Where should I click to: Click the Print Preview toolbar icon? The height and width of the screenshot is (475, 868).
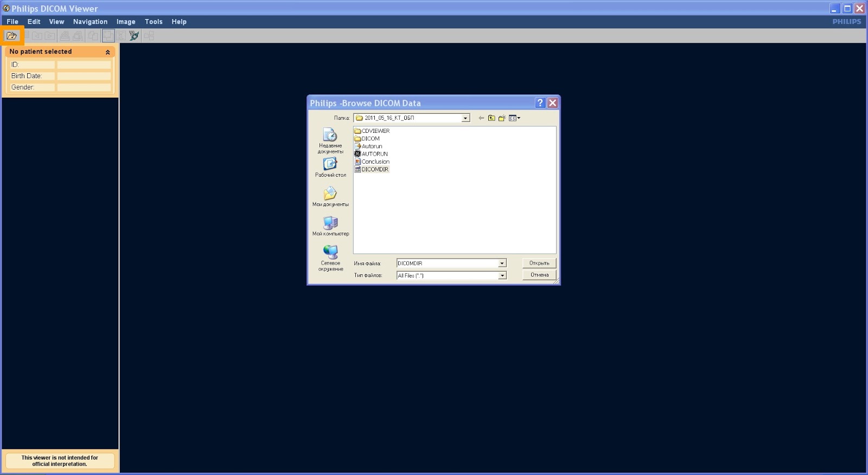click(78, 36)
